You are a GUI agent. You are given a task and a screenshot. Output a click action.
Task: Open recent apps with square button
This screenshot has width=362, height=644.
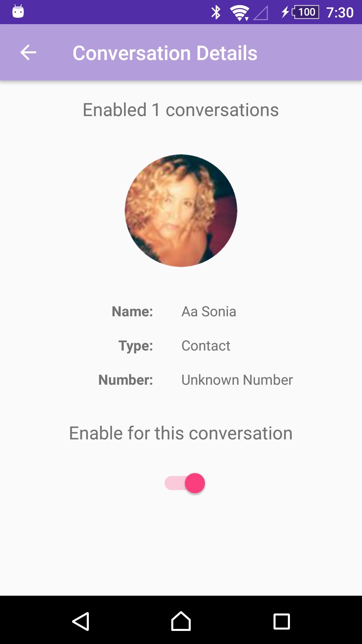click(282, 622)
